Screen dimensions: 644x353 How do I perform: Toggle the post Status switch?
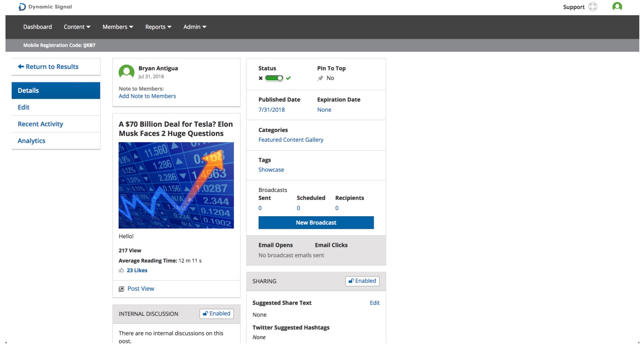pyautogui.click(x=274, y=78)
